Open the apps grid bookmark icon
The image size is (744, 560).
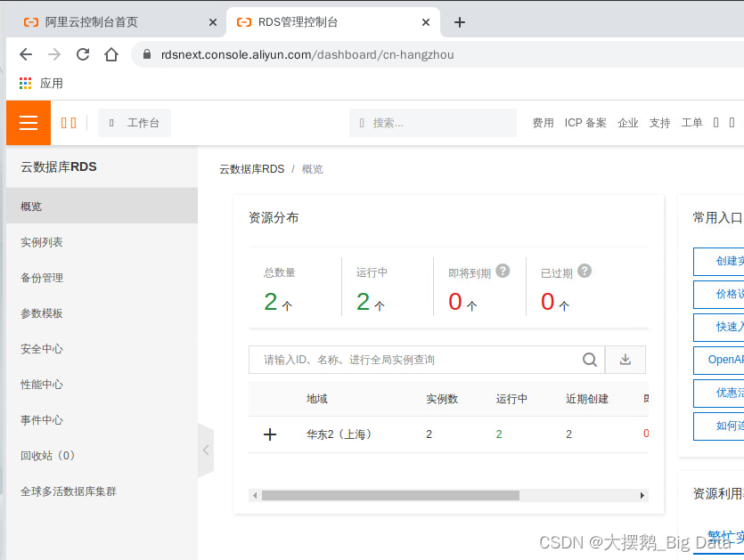(x=25, y=84)
